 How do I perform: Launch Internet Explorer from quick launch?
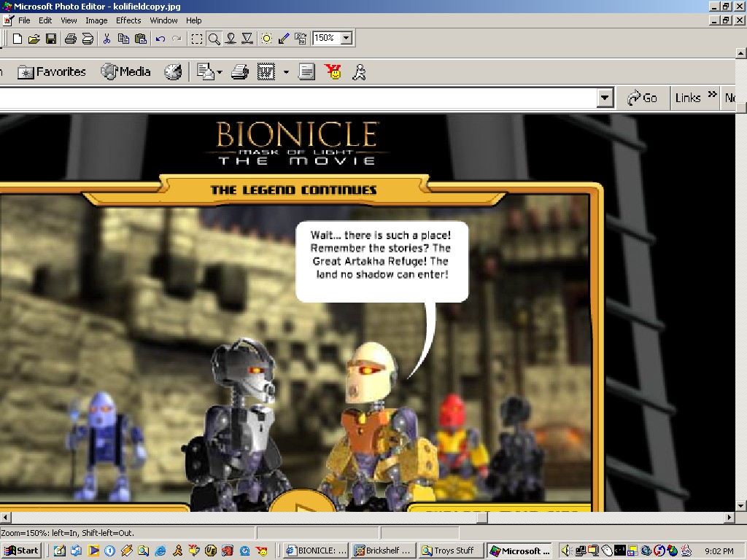click(160, 551)
